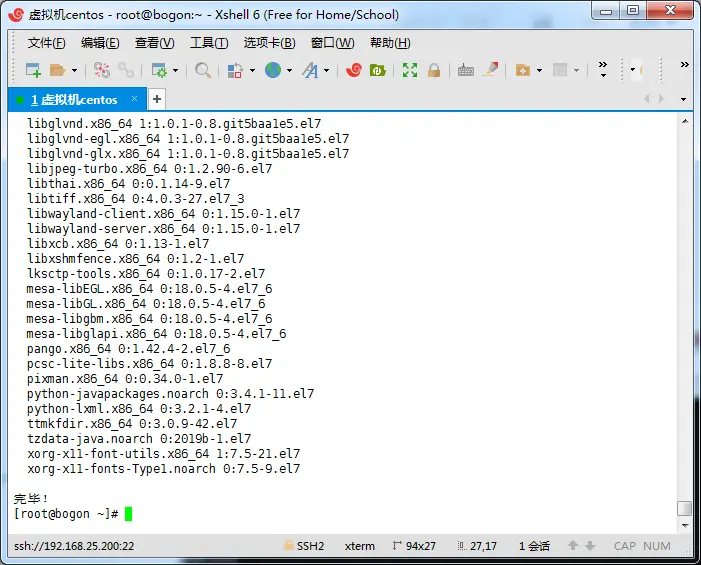Expand the color scheme dropdown arrow
The height and width of the screenshot is (565, 701).
coord(252,70)
